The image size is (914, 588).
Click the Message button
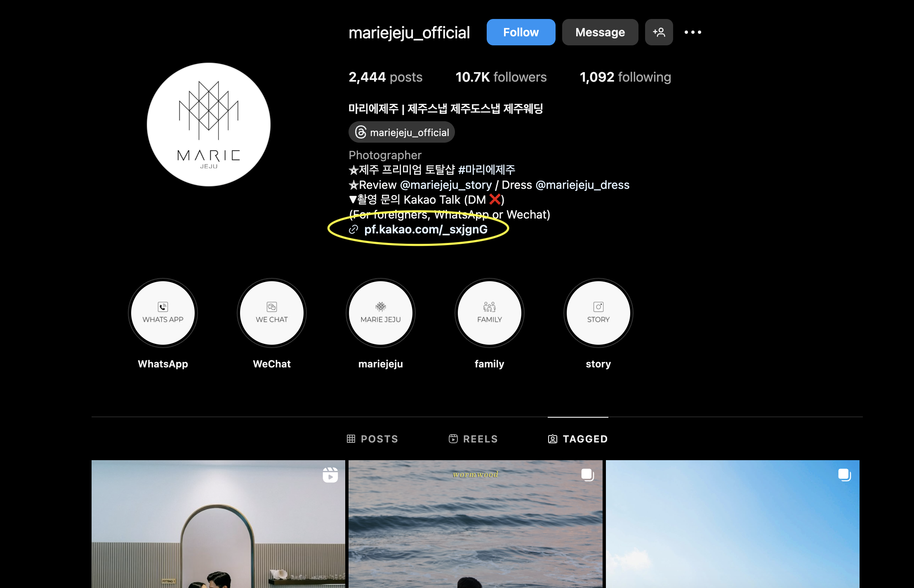point(600,32)
